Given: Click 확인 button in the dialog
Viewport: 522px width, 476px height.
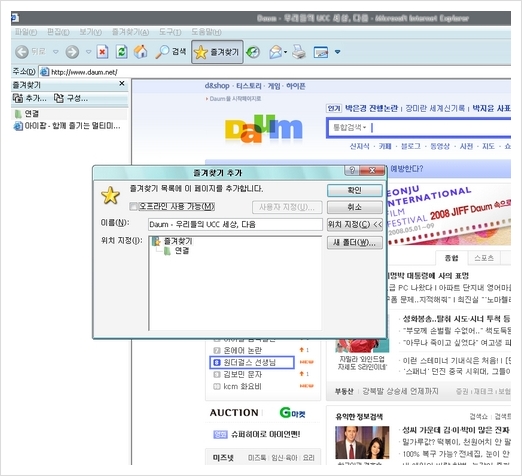Looking at the screenshot, I should tap(355, 190).
